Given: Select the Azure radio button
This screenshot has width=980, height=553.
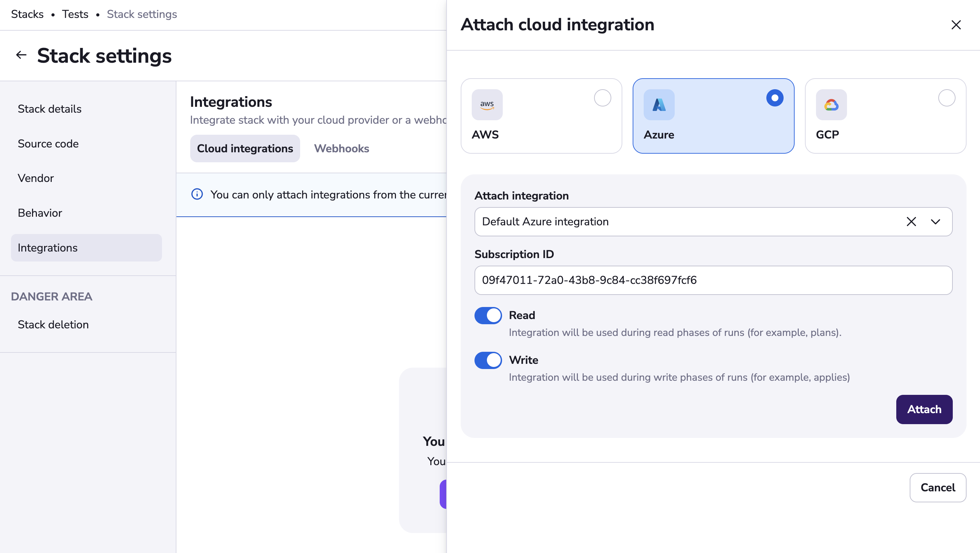Looking at the screenshot, I should click(x=775, y=98).
